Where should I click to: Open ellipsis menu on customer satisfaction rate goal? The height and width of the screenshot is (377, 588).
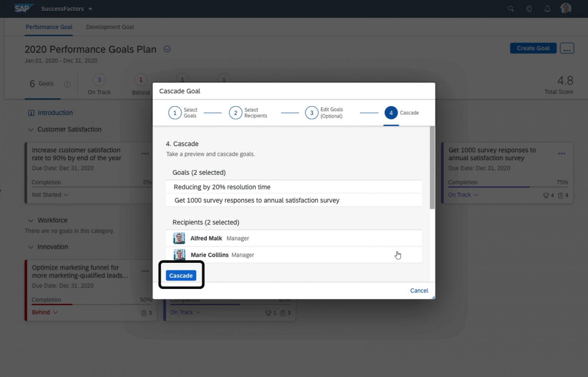145,153
